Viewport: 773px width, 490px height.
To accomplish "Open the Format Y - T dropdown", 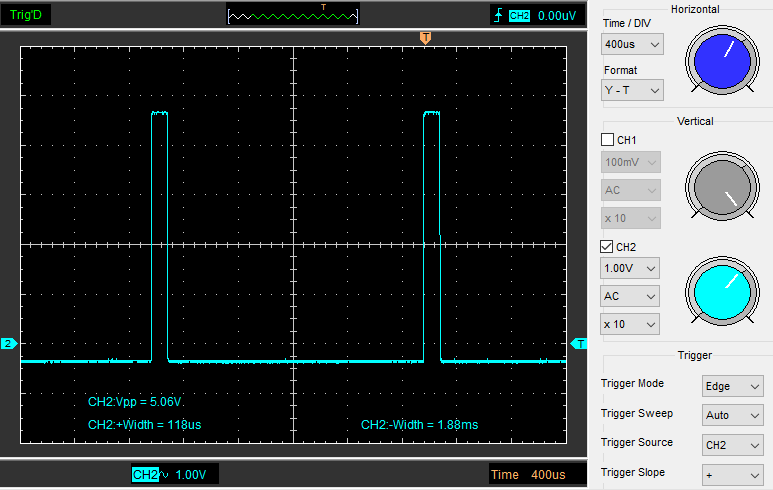I will 632,90.
